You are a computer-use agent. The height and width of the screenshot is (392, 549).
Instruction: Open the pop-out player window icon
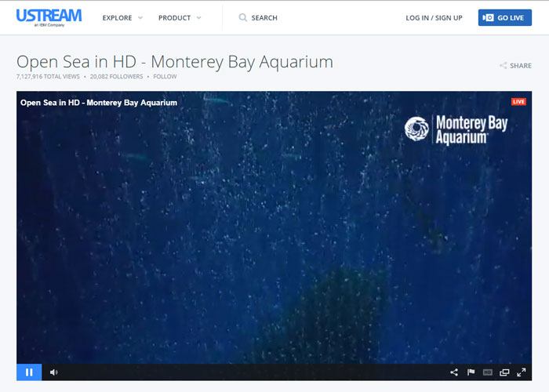pos(504,372)
